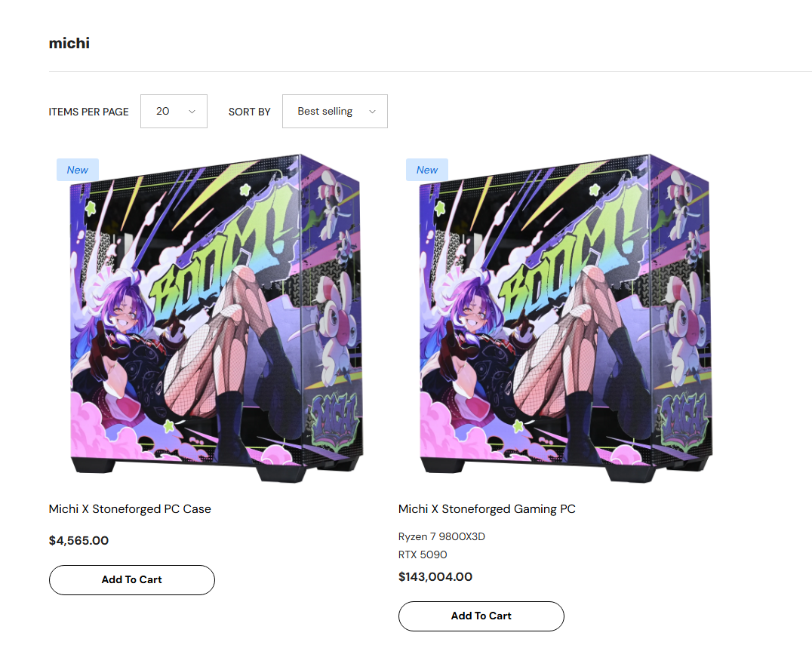812x645 pixels.
Task: Click the RTX 5090 spec text
Action: coord(423,554)
